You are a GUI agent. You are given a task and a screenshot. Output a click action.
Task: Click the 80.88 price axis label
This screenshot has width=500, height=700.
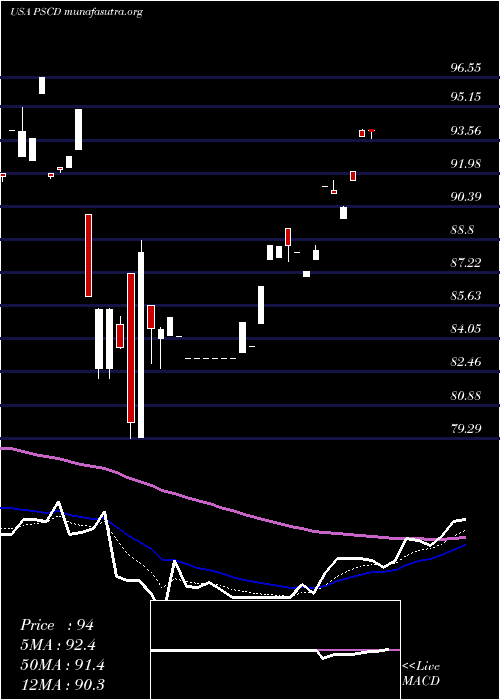[465, 396]
